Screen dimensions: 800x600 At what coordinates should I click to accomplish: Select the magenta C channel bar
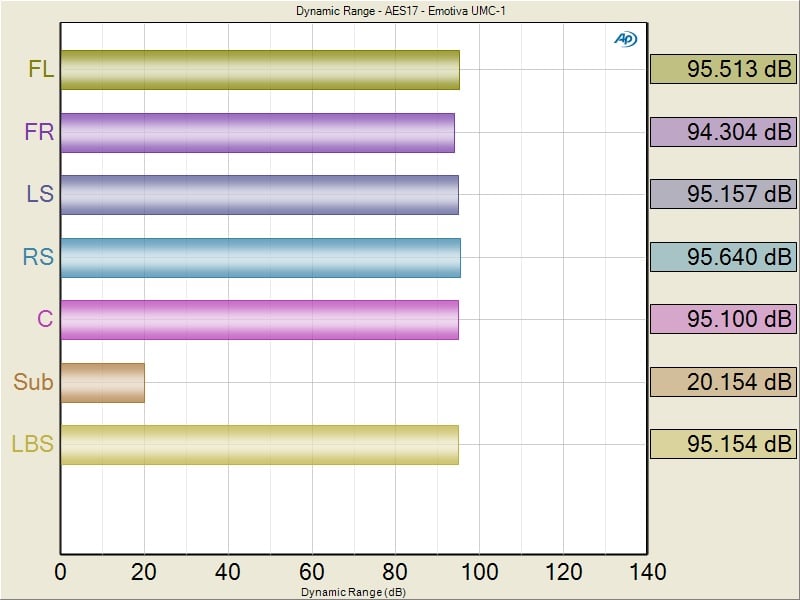[x=259, y=319]
